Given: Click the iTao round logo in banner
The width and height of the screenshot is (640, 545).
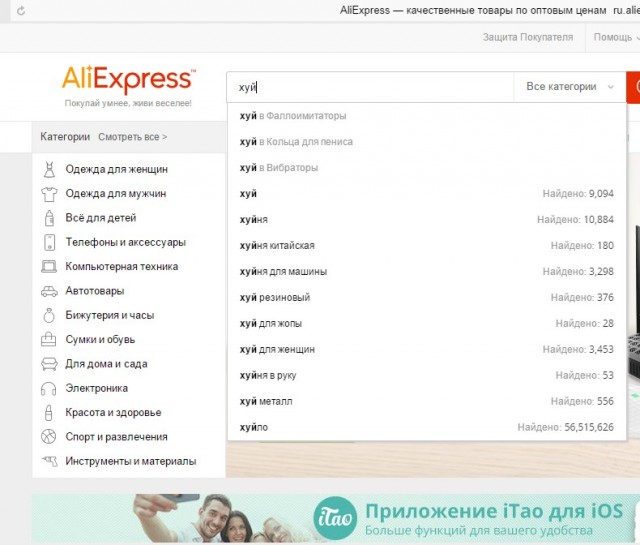Looking at the screenshot, I should (x=335, y=518).
